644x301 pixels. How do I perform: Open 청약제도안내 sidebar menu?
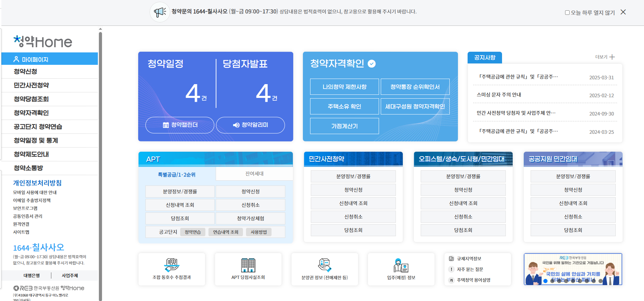click(x=50, y=154)
